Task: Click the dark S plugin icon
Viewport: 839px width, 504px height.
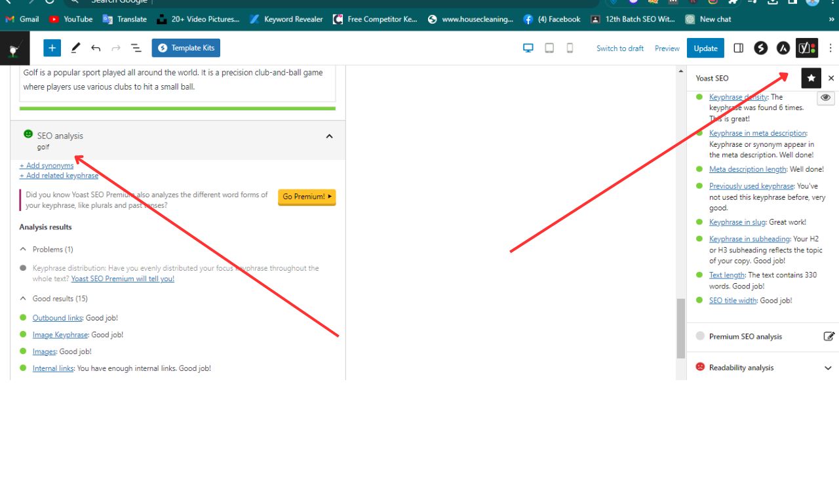Action: pyautogui.click(x=761, y=47)
